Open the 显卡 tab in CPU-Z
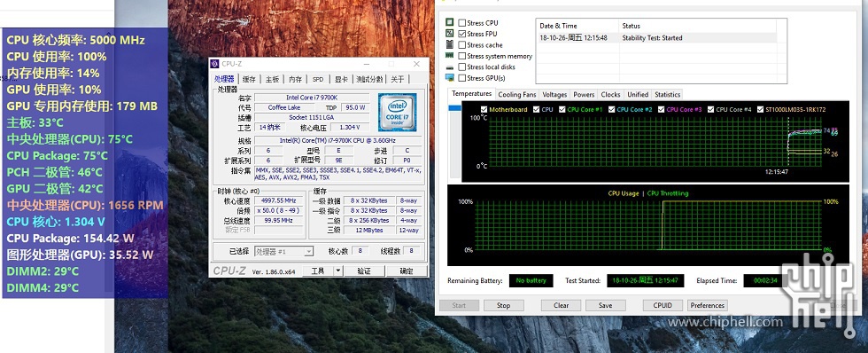The image size is (868, 353). point(340,80)
